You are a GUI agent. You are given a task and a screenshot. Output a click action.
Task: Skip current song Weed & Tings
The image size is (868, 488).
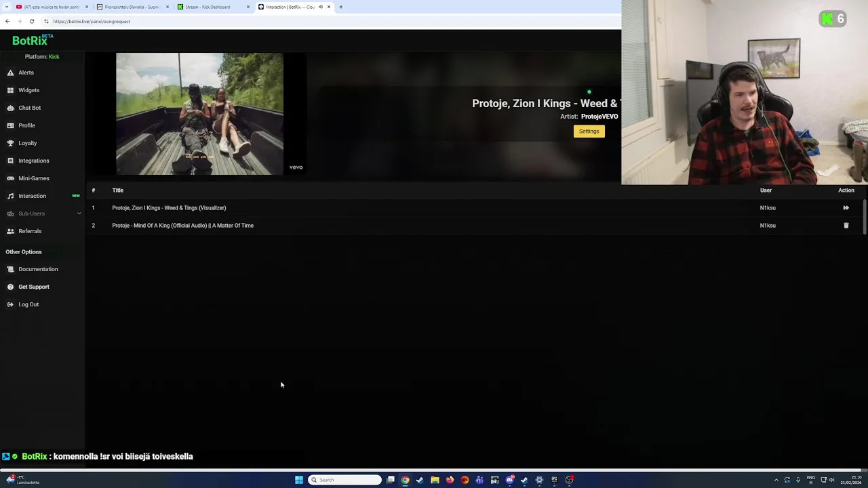[846, 208]
